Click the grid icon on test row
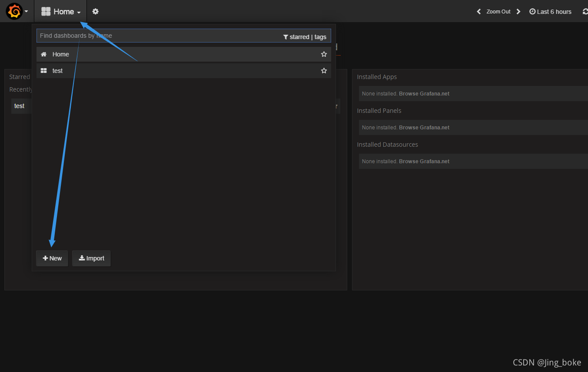This screenshot has width=588, height=372. [43, 71]
